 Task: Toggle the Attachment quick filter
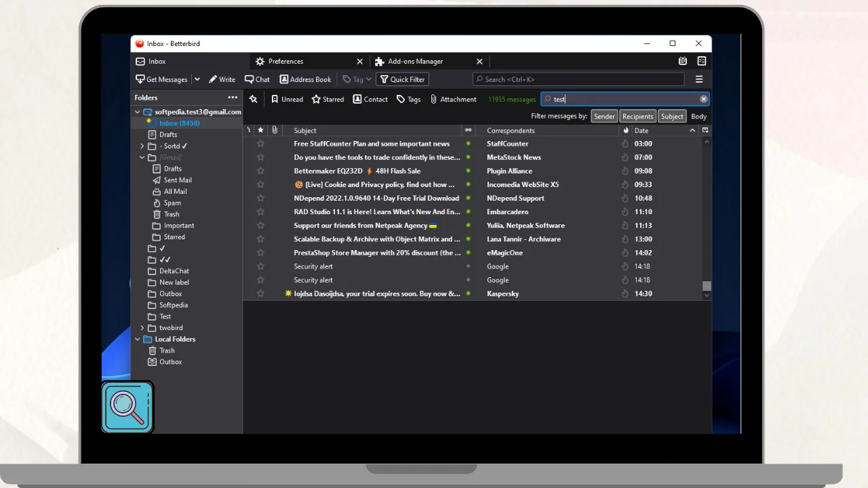(453, 99)
